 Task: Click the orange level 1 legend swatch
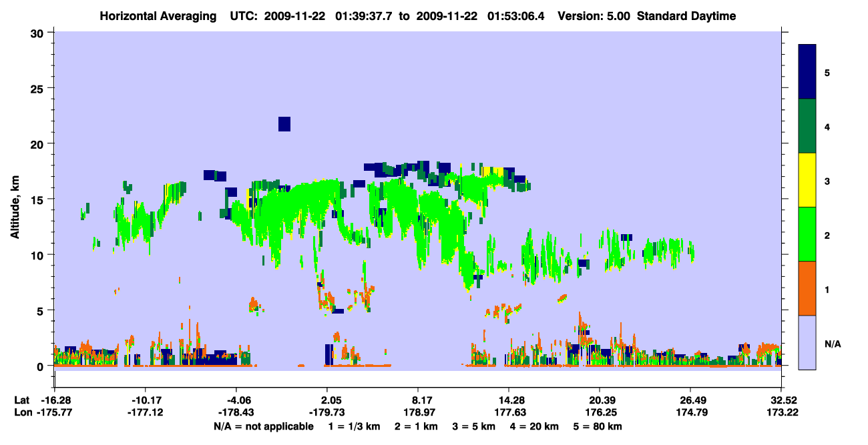pos(808,288)
